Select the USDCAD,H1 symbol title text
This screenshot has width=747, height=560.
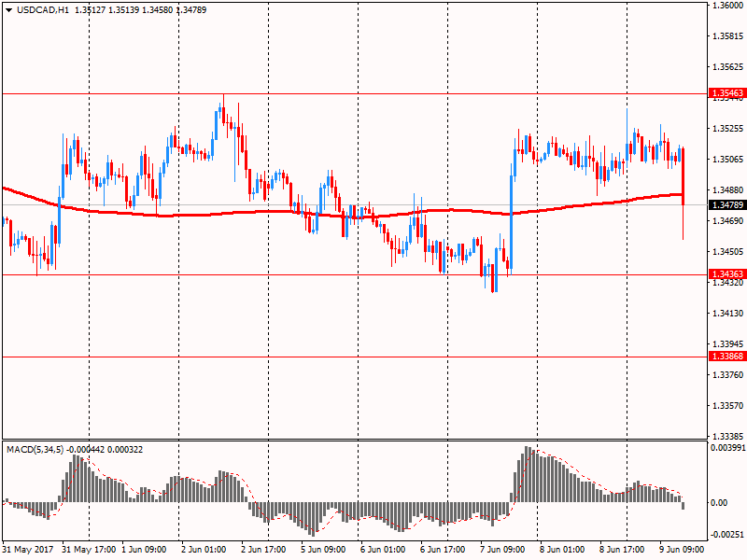[x=43, y=10]
